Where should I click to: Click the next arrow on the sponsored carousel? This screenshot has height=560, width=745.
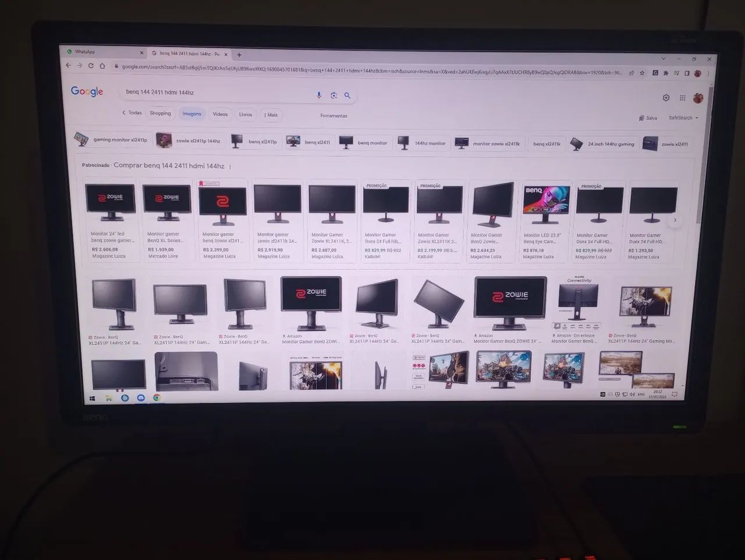pyautogui.click(x=675, y=220)
